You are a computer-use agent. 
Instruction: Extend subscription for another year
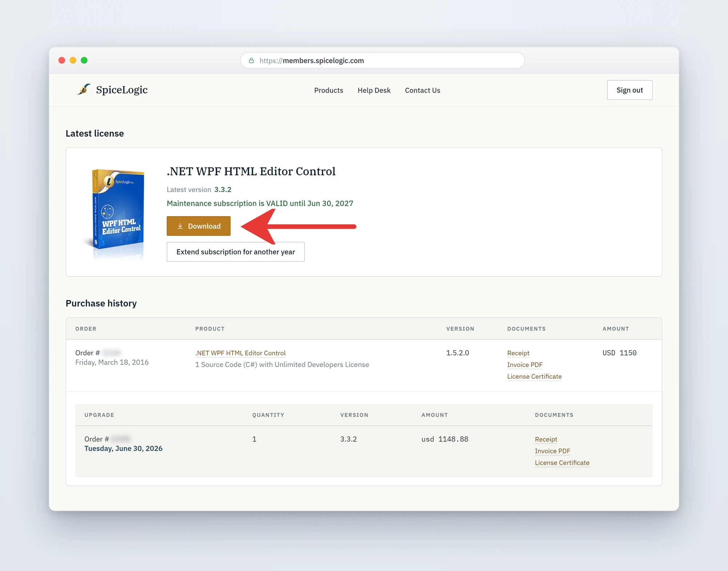(x=236, y=252)
